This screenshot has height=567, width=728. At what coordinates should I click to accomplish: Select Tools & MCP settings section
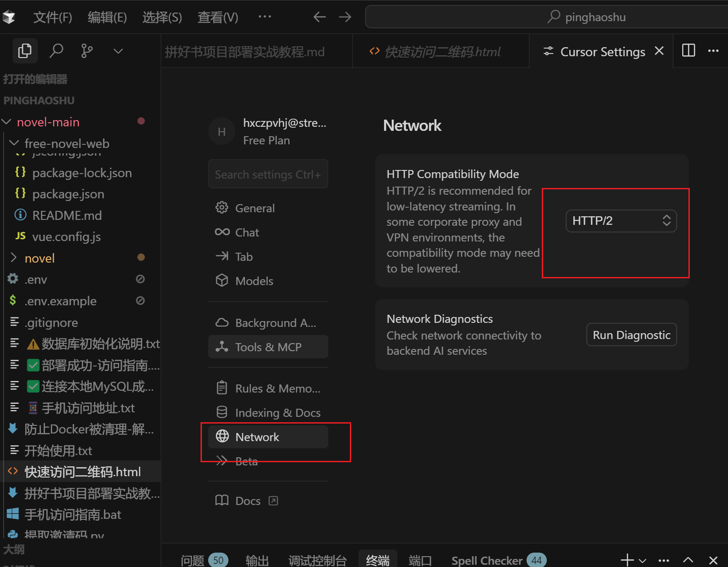pyautogui.click(x=268, y=347)
